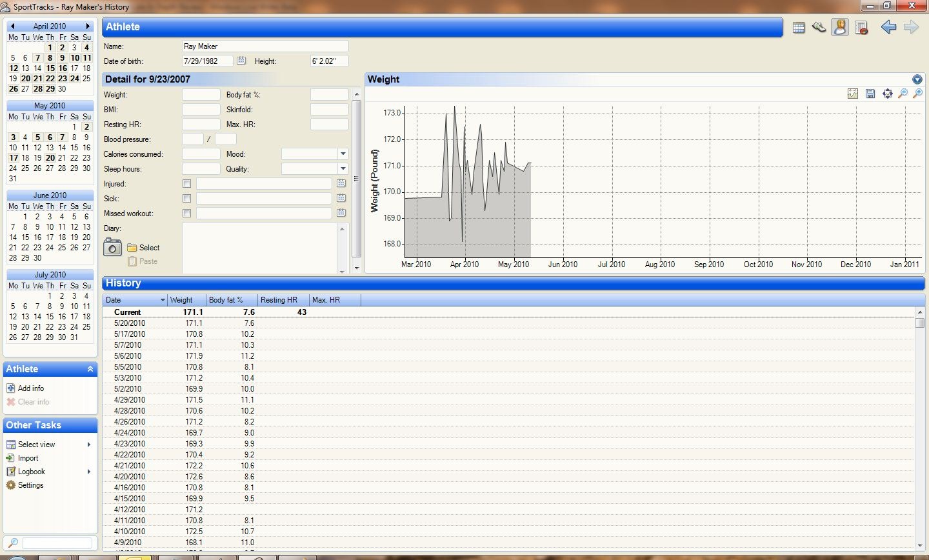This screenshot has width=929, height=560.
Task: Select April 15 in the calendar
Action: (x=50, y=68)
